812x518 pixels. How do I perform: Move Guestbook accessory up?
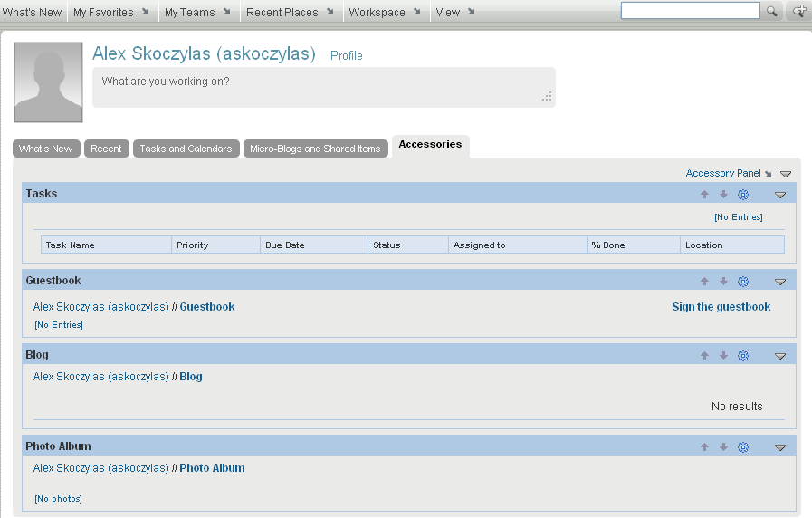pos(704,282)
